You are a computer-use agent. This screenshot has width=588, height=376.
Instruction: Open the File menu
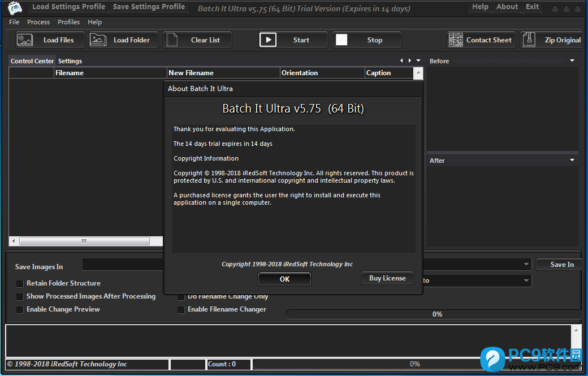click(14, 22)
